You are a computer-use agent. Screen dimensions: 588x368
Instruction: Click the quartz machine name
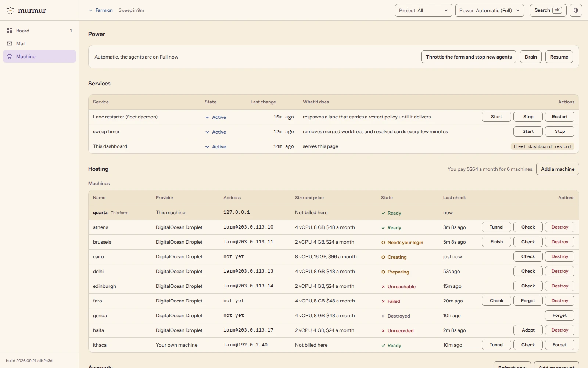click(100, 213)
